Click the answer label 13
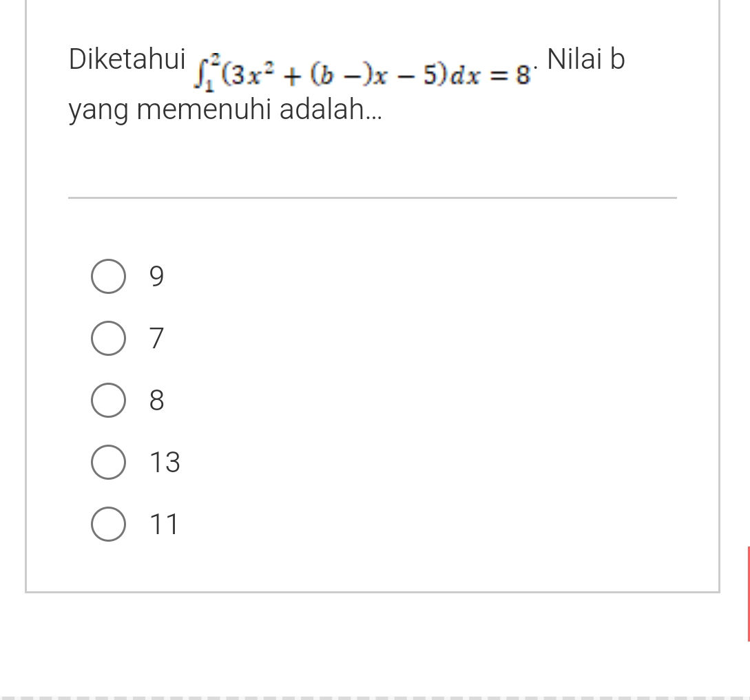 pyautogui.click(x=165, y=462)
